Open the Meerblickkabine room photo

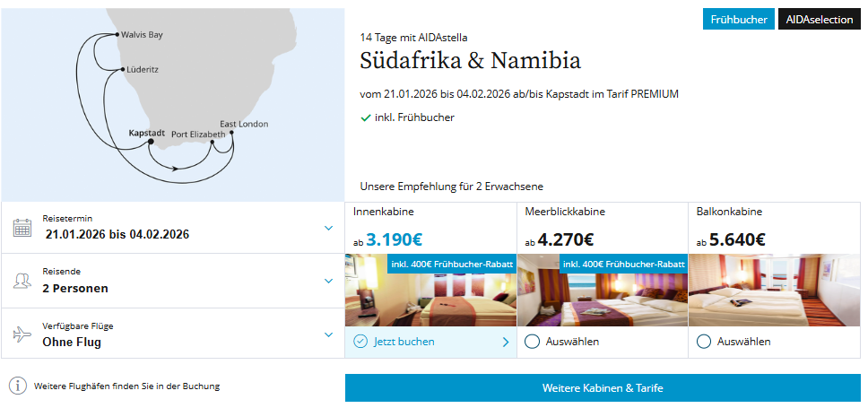(x=603, y=296)
